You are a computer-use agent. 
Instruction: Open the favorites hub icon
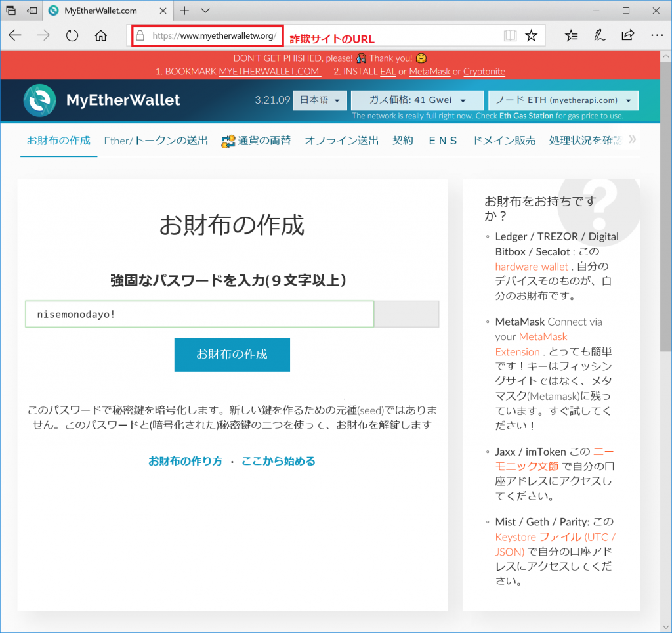point(572,35)
